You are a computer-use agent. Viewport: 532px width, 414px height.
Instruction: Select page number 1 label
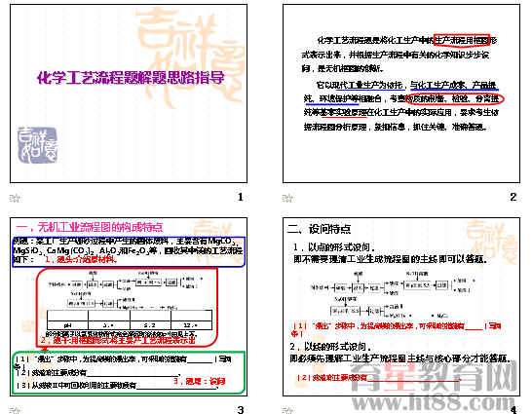click(x=241, y=197)
